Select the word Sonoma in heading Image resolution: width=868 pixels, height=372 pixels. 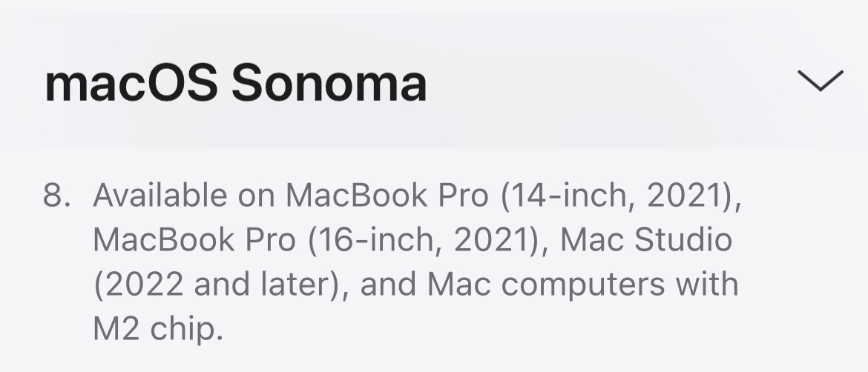(329, 83)
